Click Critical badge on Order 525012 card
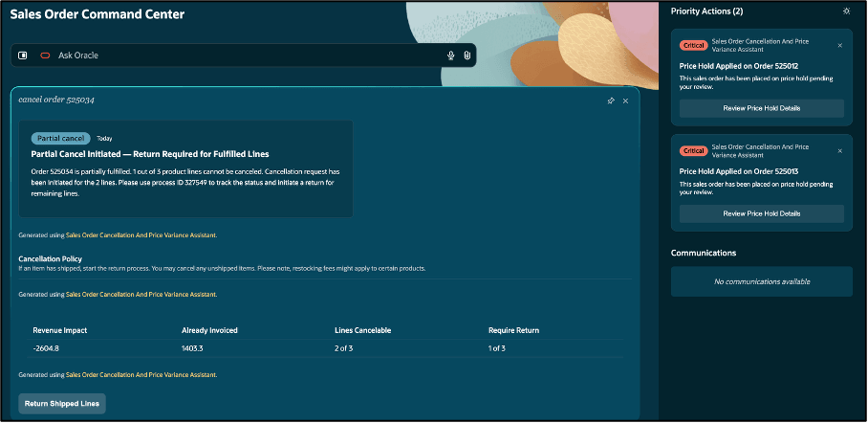The height and width of the screenshot is (423, 868). pos(694,46)
